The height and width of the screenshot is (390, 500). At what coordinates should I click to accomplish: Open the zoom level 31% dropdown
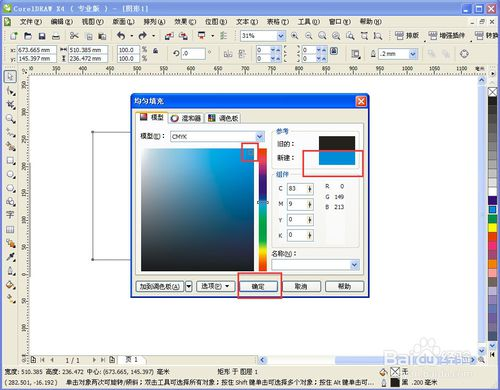pyautogui.click(x=281, y=36)
